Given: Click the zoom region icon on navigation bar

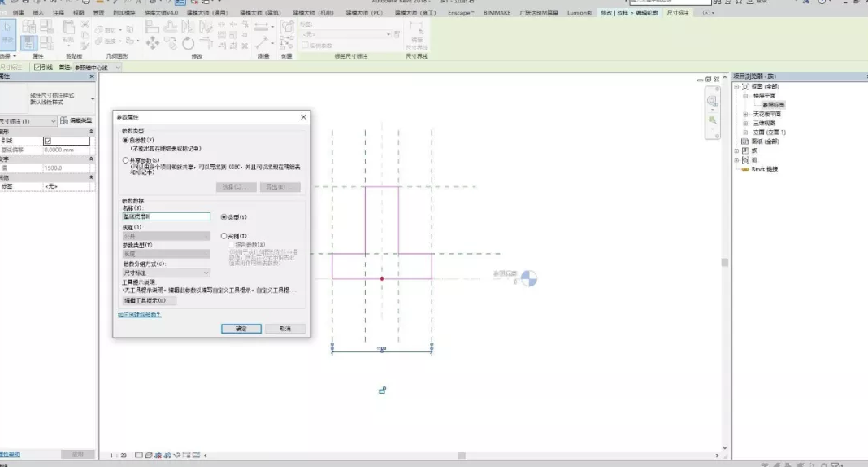Looking at the screenshot, I should pos(713,120).
